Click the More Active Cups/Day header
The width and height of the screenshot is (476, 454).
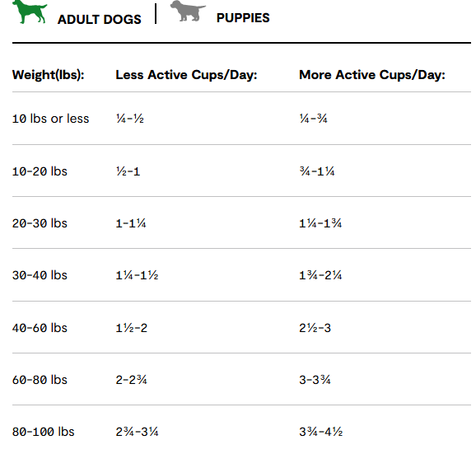(372, 75)
